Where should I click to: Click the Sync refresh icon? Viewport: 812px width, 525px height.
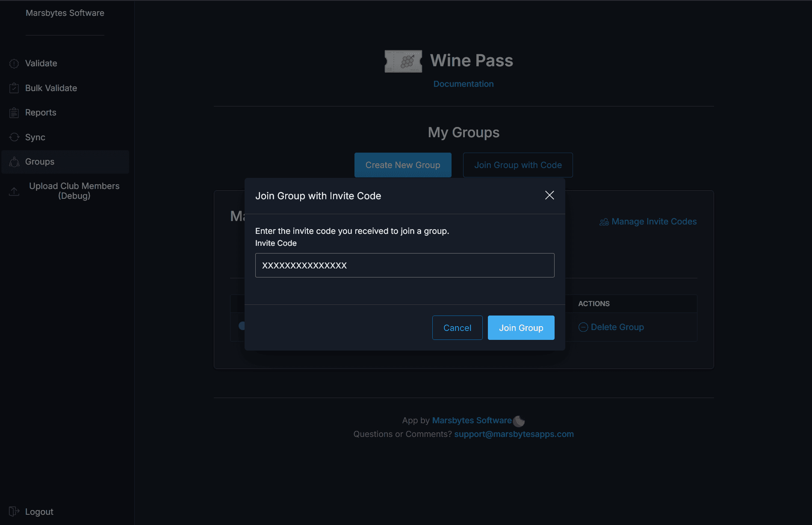(x=14, y=137)
